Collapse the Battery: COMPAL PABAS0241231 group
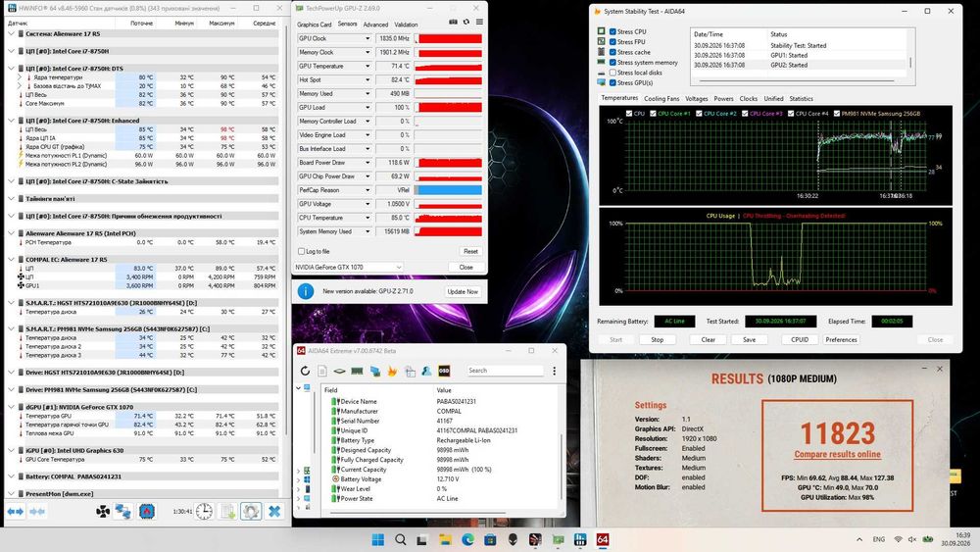This screenshot has height=552, width=980. tap(11, 477)
